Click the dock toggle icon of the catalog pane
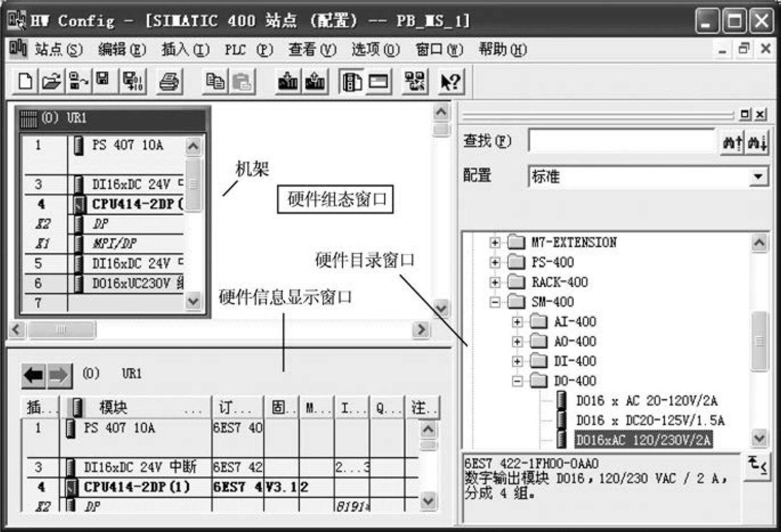 click(x=745, y=114)
